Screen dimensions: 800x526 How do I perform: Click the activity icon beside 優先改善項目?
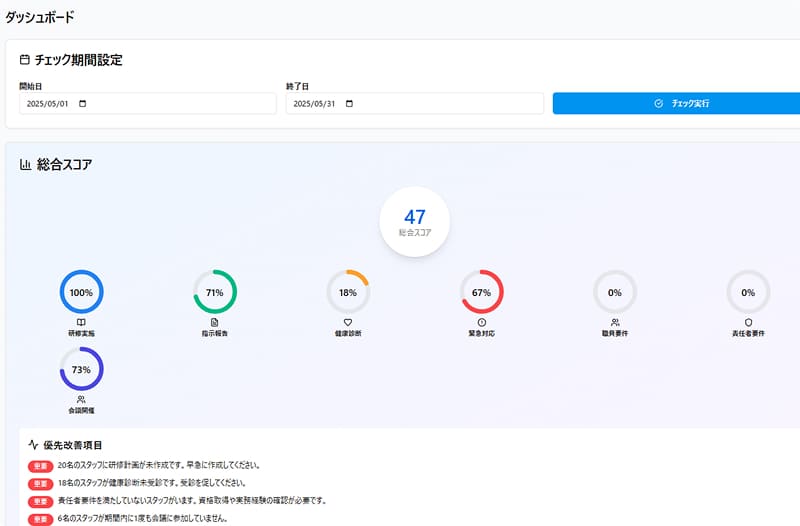pyautogui.click(x=33, y=445)
